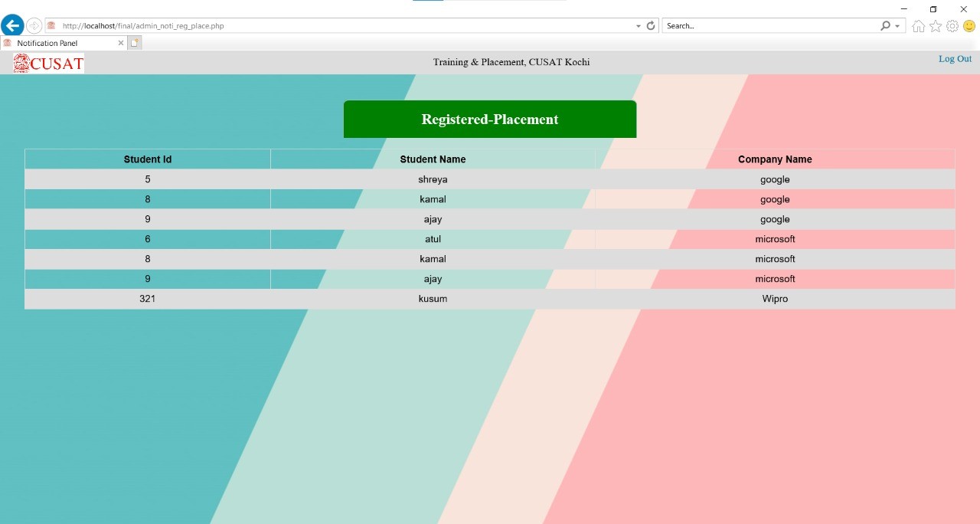The image size is (980, 524).
Task: Click the page favicon in address bar
Action: [51, 25]
